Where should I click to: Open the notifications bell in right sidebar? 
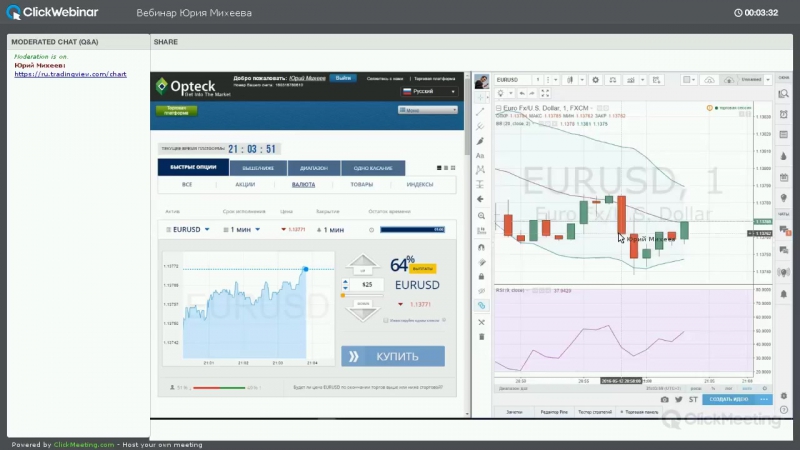click(784, 294)
